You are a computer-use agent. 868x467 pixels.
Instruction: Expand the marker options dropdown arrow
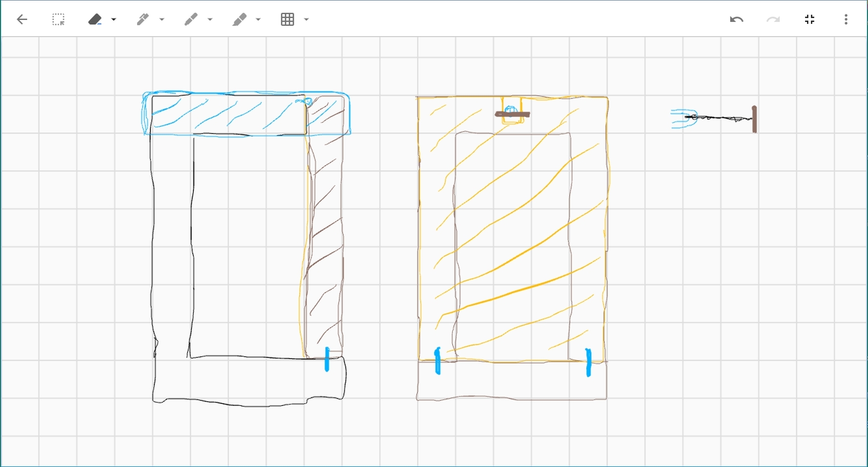210,20
